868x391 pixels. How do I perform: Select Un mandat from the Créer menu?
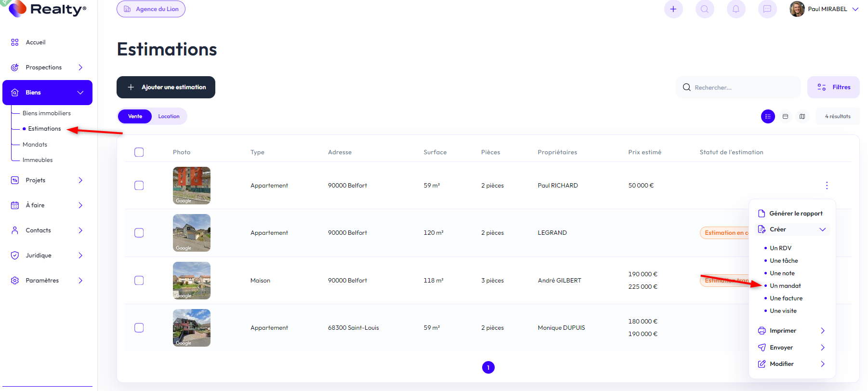[x=785, y=286]
